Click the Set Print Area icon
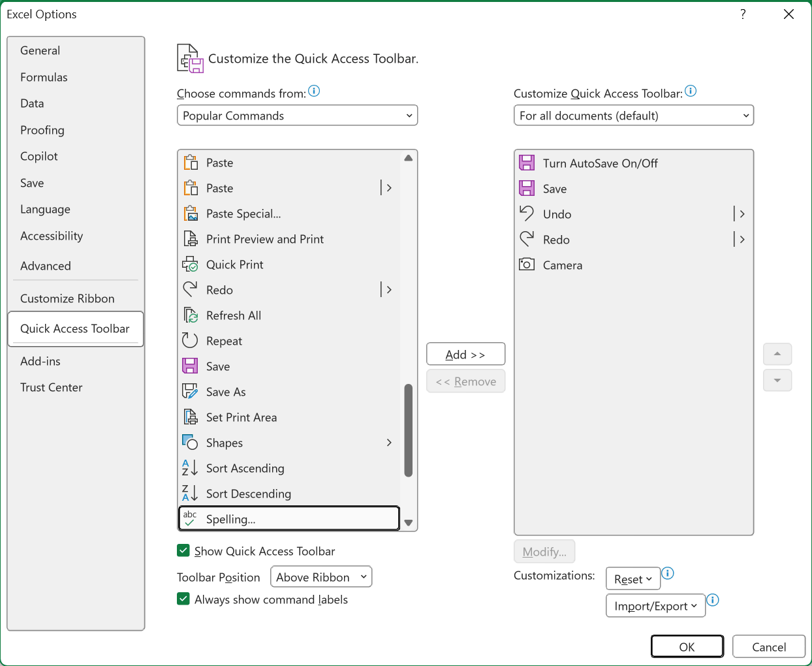 (191, 417)
